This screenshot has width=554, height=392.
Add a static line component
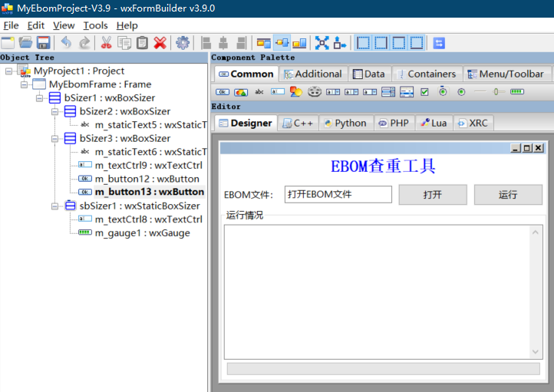[480, 92]
